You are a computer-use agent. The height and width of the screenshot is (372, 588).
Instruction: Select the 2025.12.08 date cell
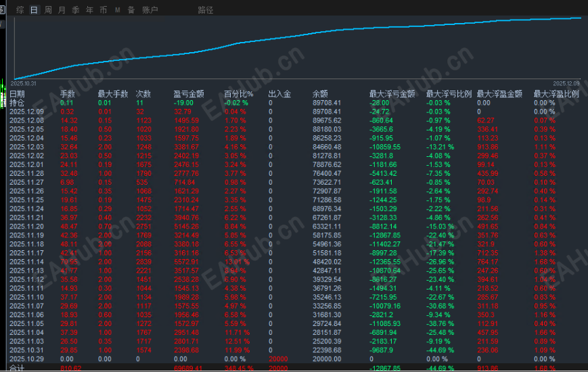tap(26, 120)
